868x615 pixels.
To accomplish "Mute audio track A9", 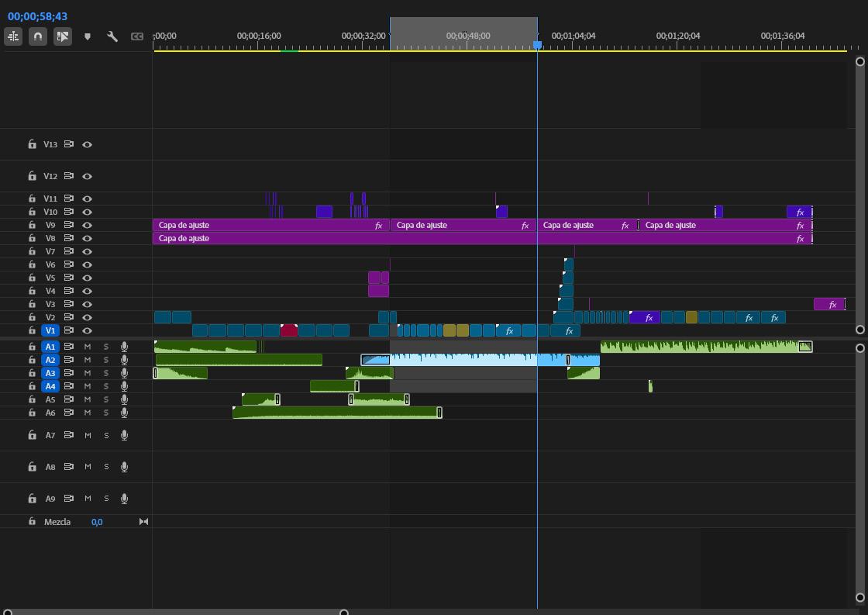I will tap(88, 499).
